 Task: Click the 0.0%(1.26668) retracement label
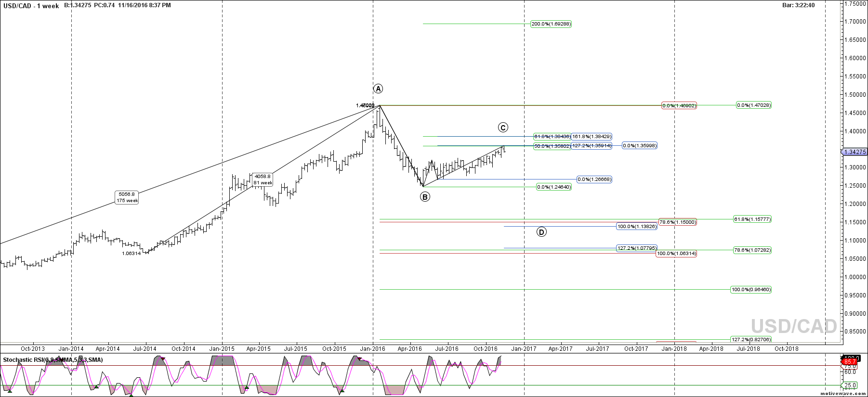(x=594, y=179)
